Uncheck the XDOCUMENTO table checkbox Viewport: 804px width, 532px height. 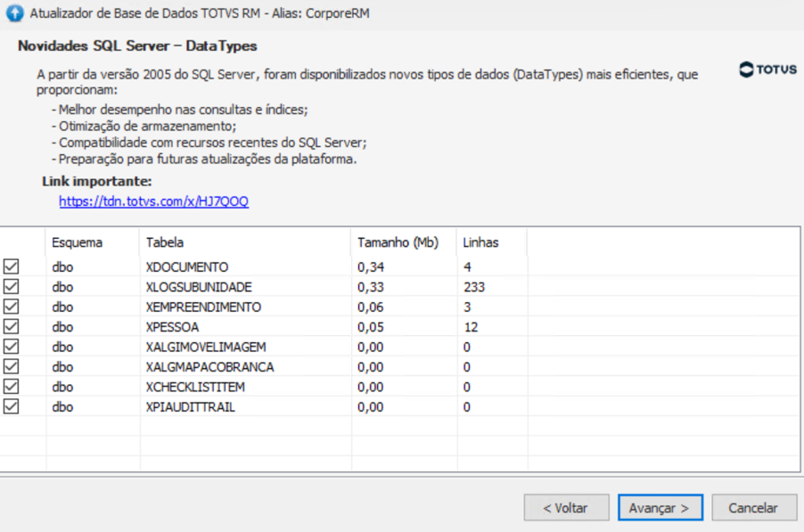coord(11,266)
